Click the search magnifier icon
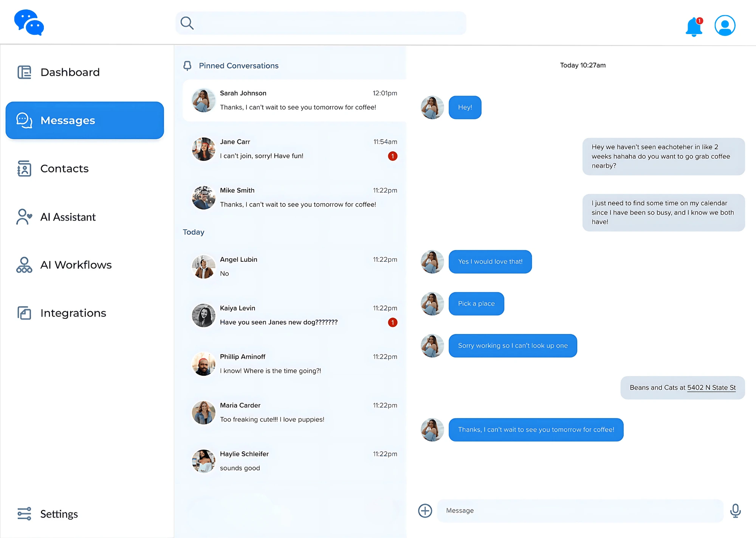 187,23
